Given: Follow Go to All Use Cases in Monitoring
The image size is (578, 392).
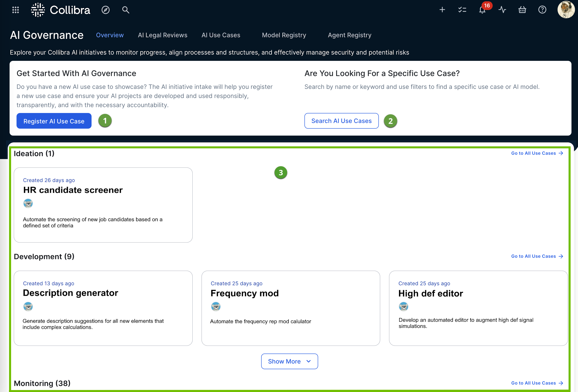Looking at the screenshot, I should (537, 383).
